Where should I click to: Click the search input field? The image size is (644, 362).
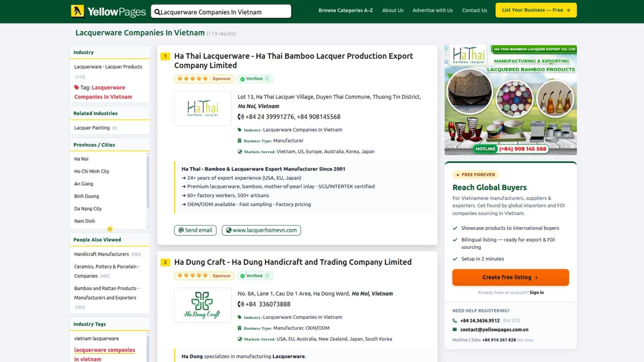[221, 12]
